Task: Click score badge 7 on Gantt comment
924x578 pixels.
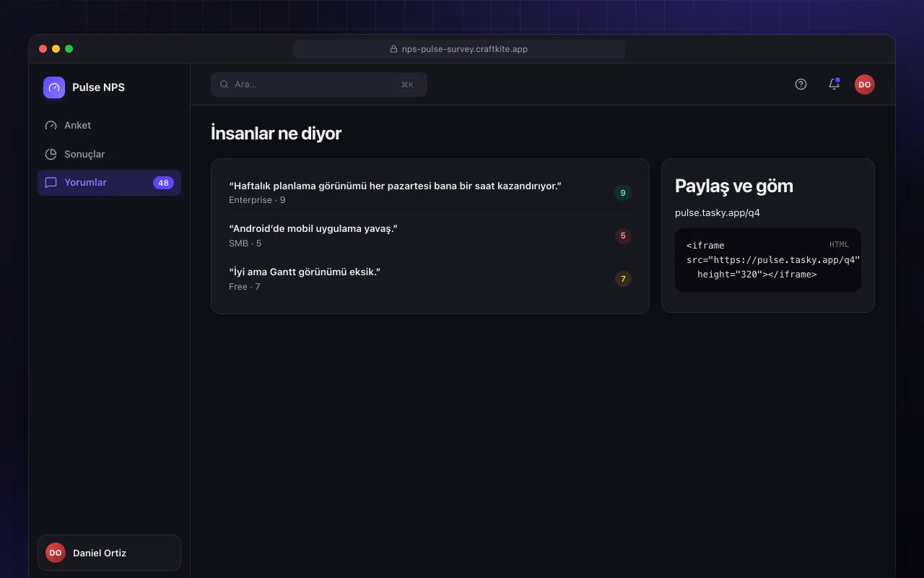Action: pyautogui.click(x=623, y=279)
